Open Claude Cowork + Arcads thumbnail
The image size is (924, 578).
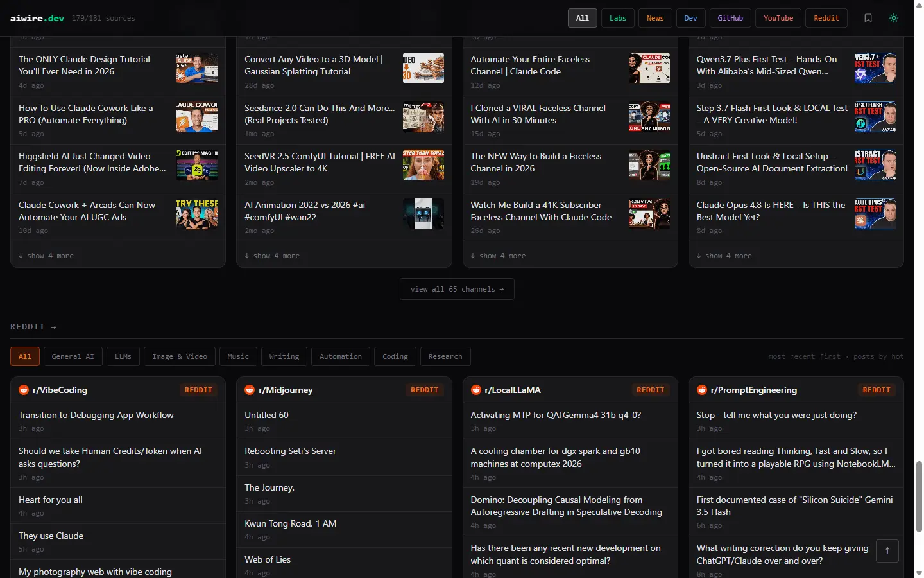(197, 214)
